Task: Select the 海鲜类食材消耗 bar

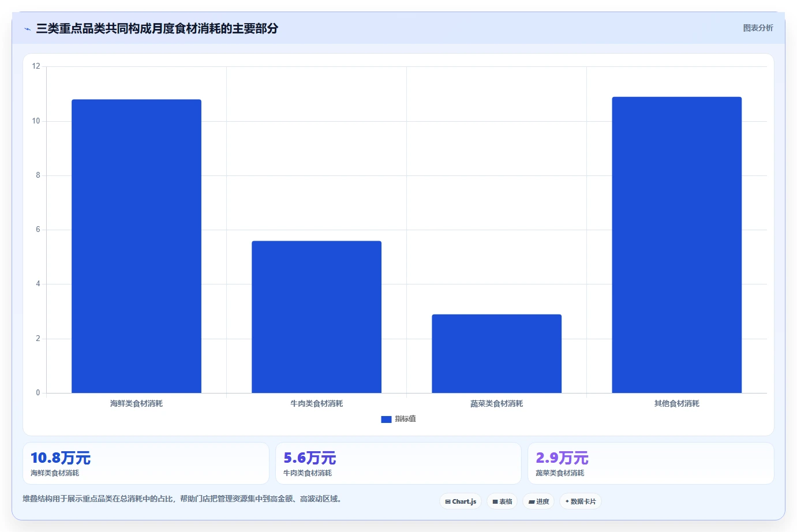Action: 136,246
